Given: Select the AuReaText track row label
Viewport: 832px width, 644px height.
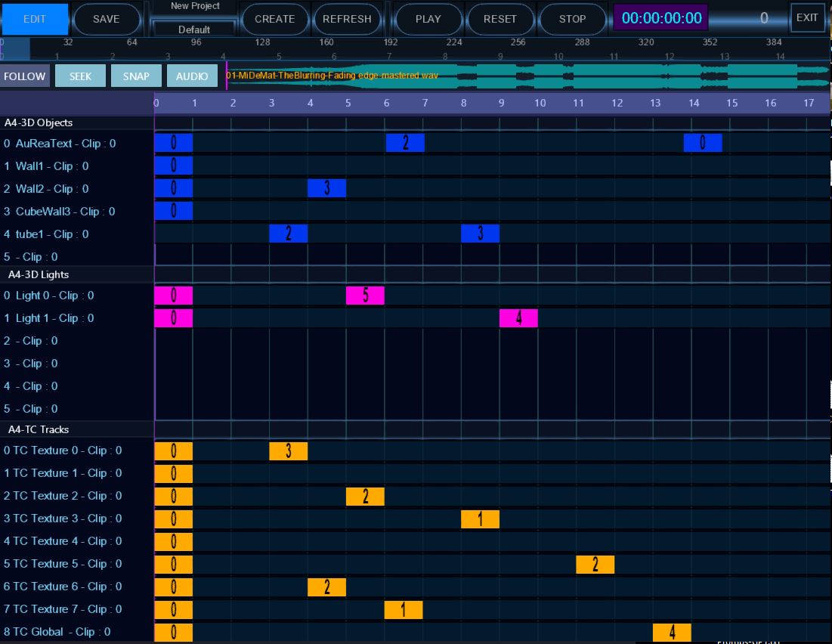Looking at the screenshot, I should coord(60,143).
